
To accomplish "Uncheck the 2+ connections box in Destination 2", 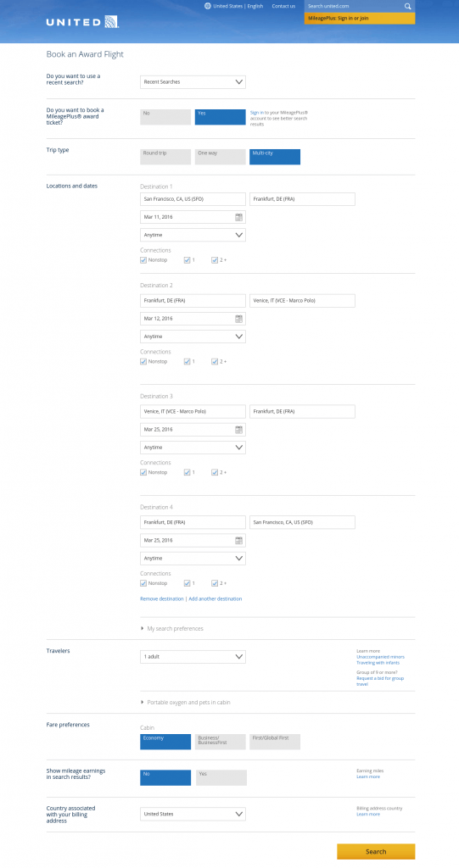I will pos(215,361).
